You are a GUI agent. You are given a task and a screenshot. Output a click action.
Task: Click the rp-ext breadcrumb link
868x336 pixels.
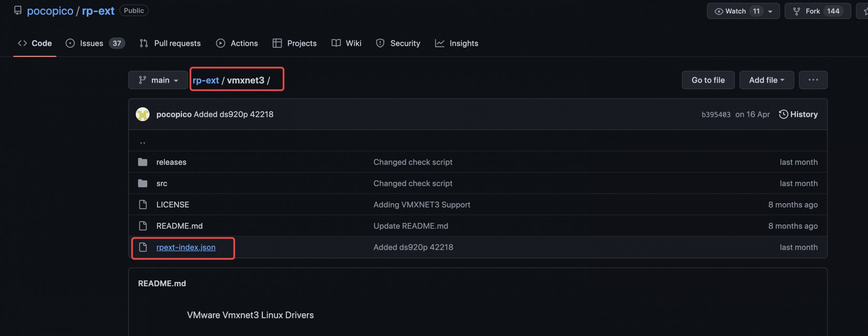click(x=205, y=80)
